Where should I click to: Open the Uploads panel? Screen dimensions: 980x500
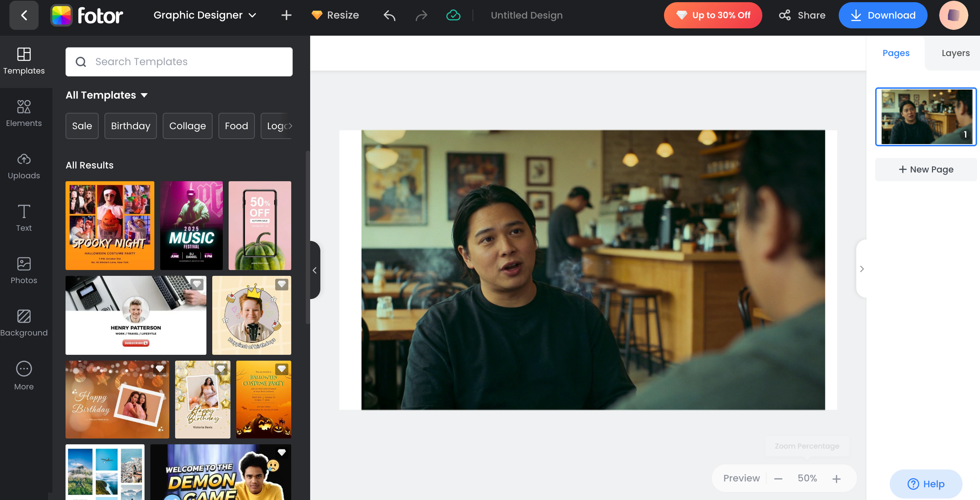click(24, 166)
